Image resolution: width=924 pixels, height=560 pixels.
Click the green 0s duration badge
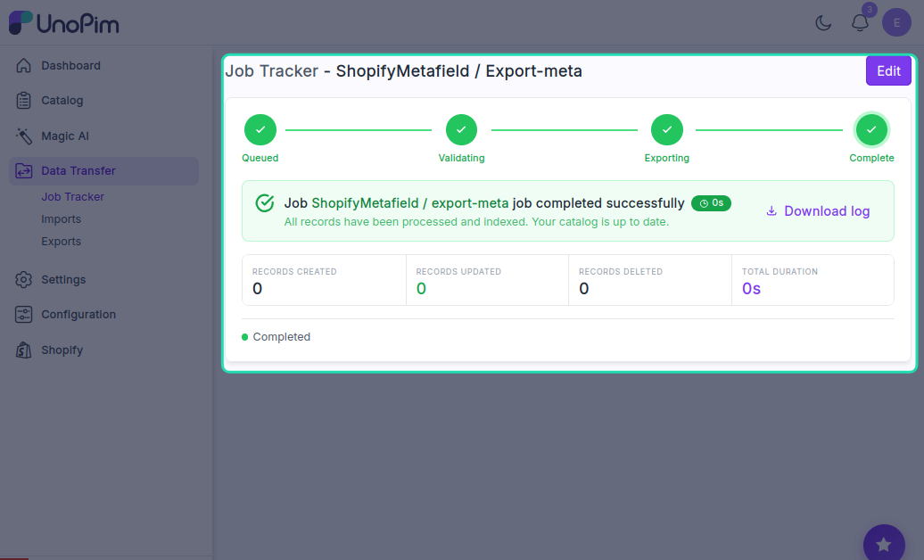(711, 203)
